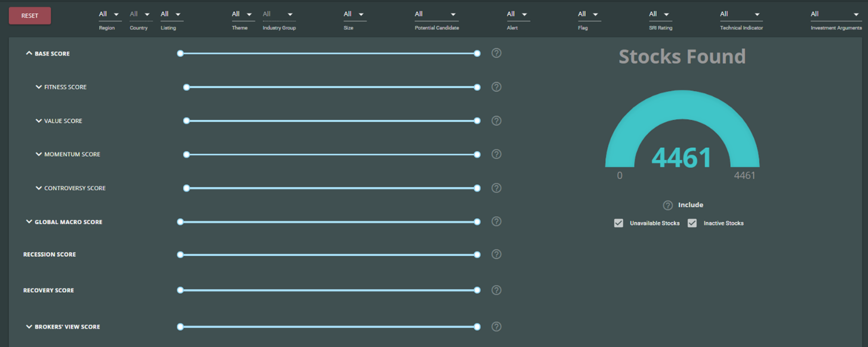This screenshot has width=868, height=347.
Task: Open the Theme dropdown
Action: [x=243, y=14]
